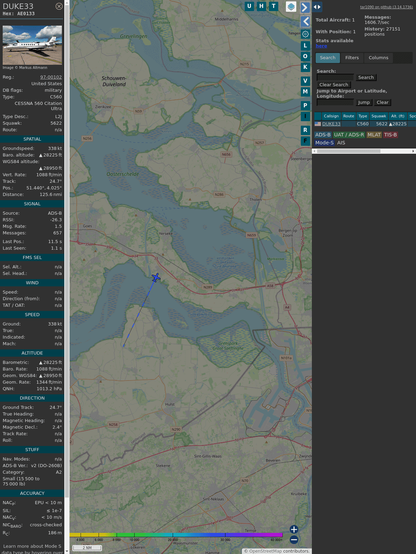Toggle the I map button
Screen dimensions: 416x554
(305, 116)
